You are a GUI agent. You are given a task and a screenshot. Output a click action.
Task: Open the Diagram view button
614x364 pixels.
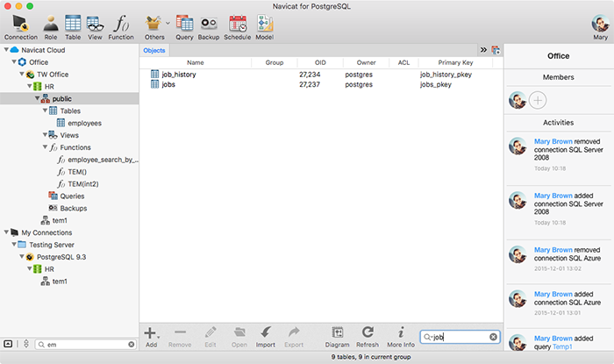tap(337, 337)
